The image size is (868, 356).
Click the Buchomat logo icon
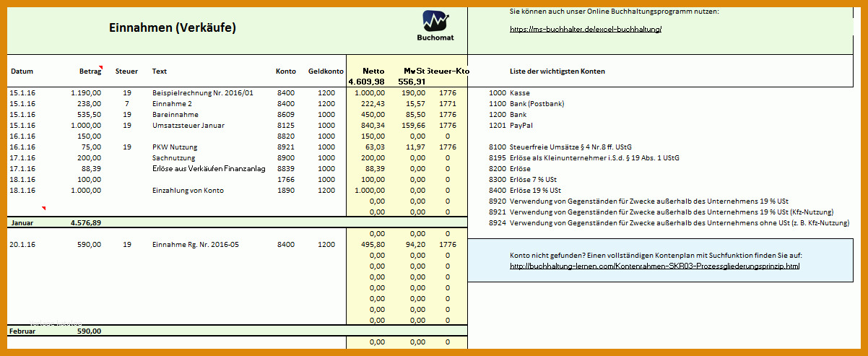(436, 21)
